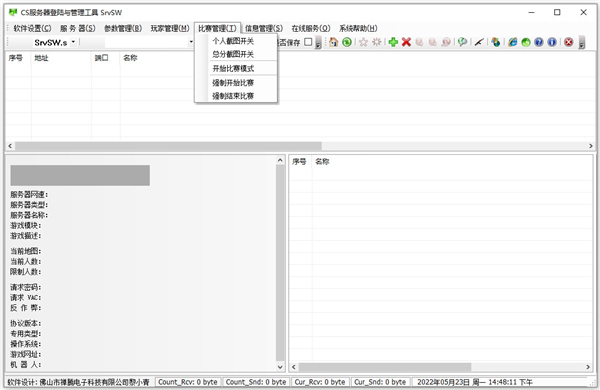This screenshot has height=390, width=600.
Task: Open the 在线服务(O) menu
Action: pos(310,28)
